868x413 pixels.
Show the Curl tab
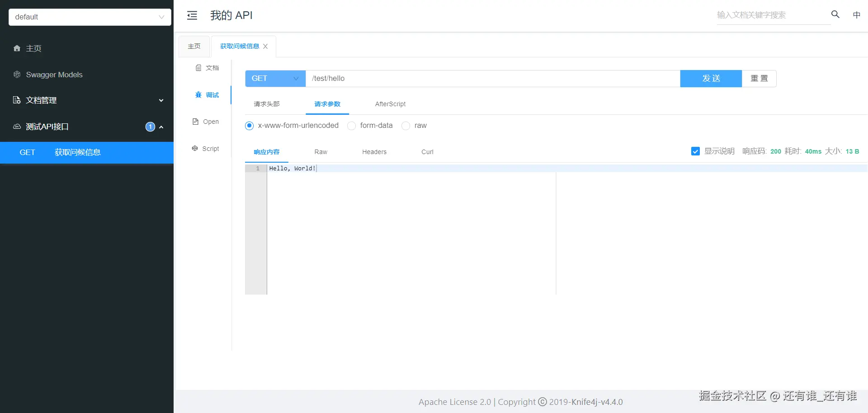(x=427, y=152)
